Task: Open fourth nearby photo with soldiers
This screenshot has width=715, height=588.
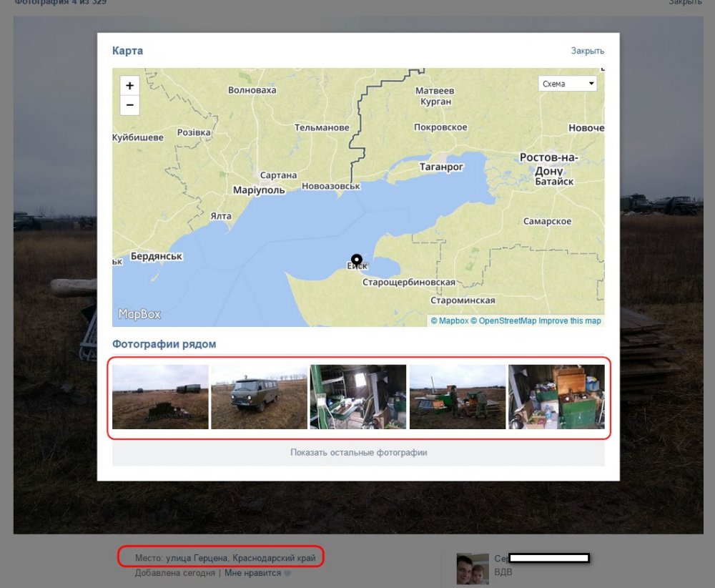Action: [457, 397]
